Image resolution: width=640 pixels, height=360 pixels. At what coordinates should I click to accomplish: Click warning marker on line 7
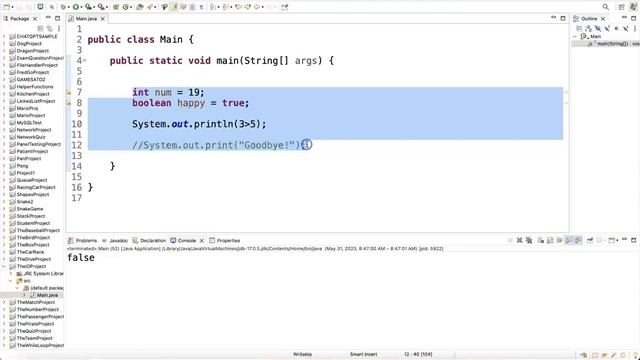[69, 93]
